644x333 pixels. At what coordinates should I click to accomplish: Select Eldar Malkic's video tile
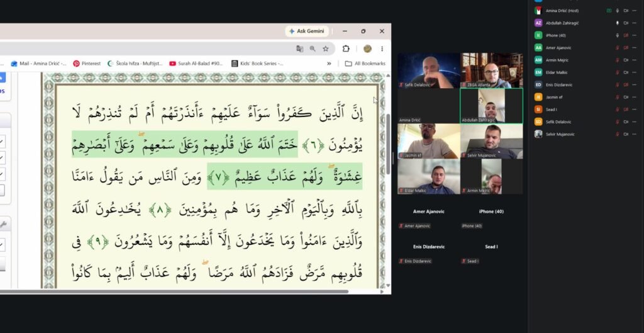429,177
